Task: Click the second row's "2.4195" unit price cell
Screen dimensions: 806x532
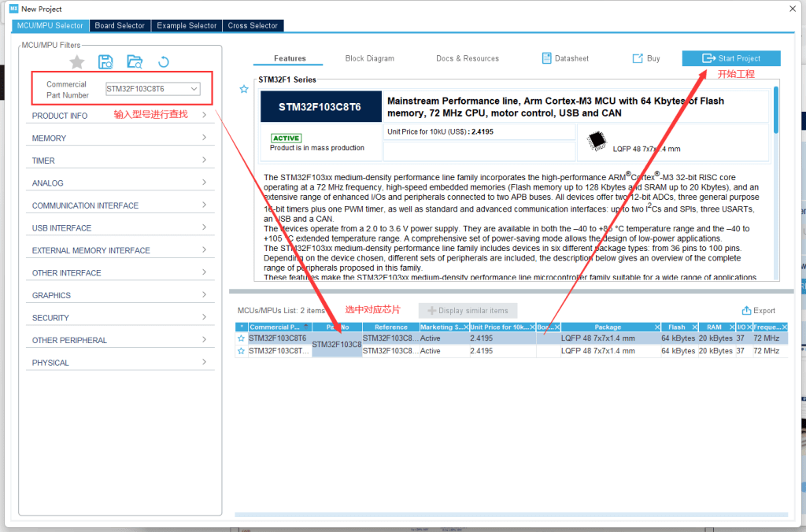Action: click(502, 351)
